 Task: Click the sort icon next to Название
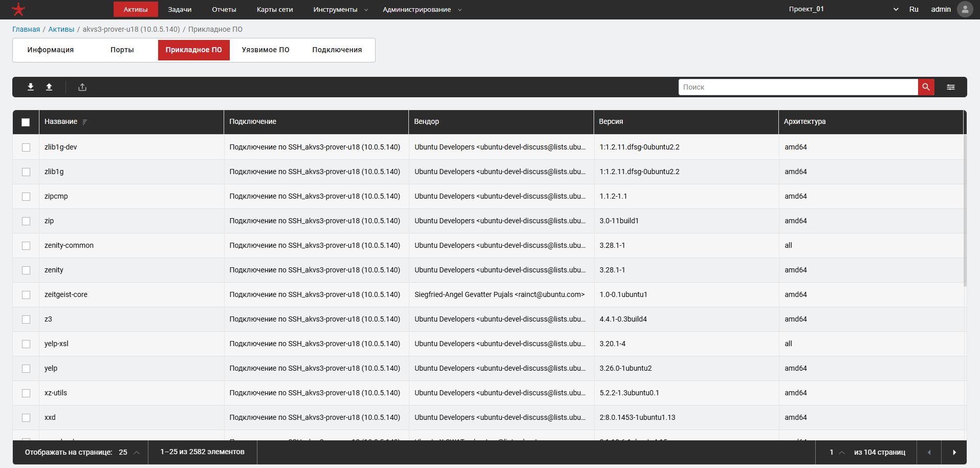pos(85,122)
